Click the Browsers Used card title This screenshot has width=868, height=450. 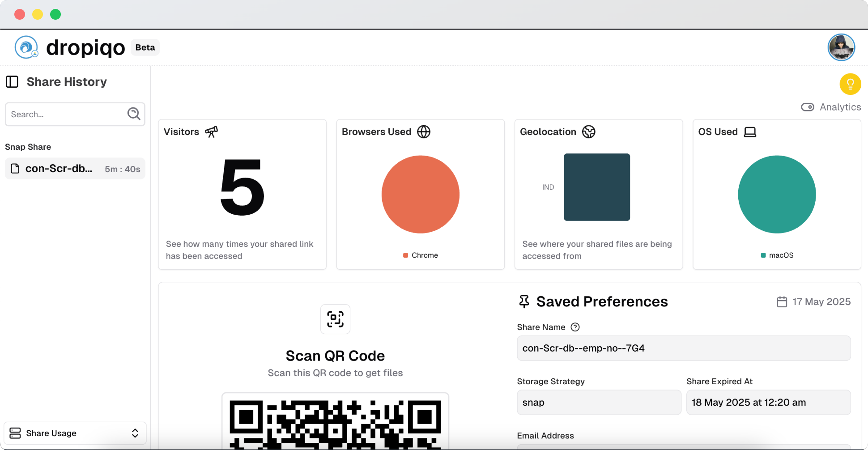(x=376, y=132)
